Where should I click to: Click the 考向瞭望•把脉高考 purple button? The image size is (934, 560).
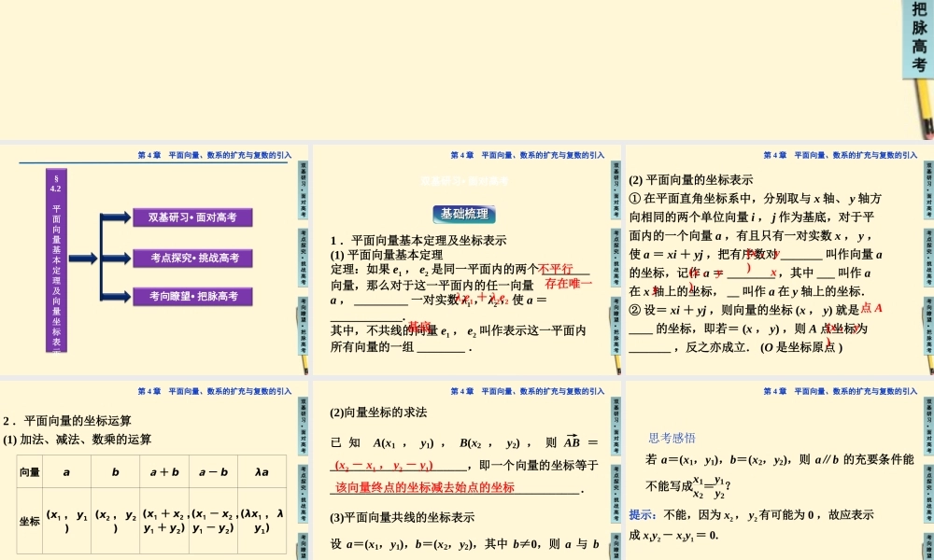pos(192,297)
